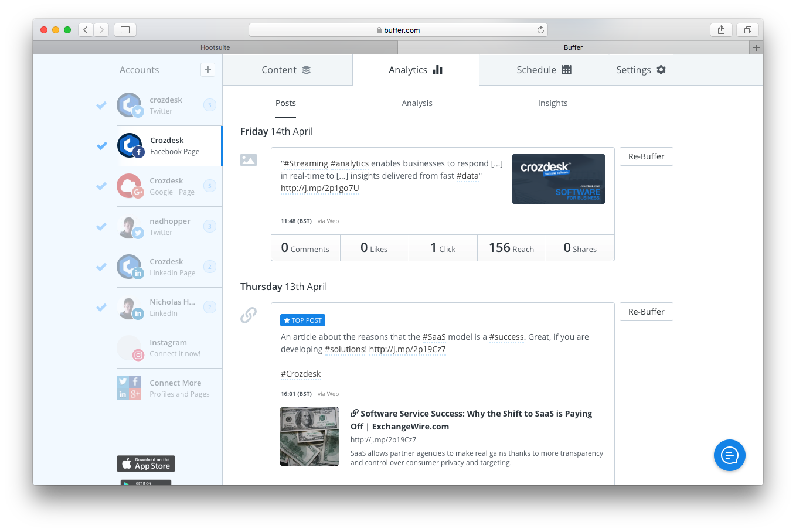Open the Content tab
The width and height of the screenshot is (796, 532).
(x=287, y=70)
